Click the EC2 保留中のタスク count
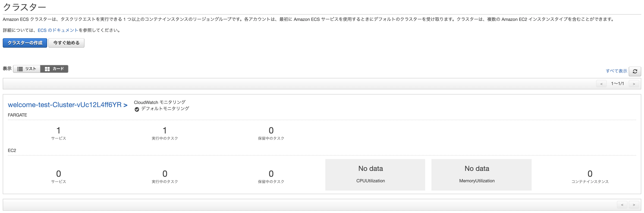This screenshot has height=213, width=644. coord(271,174)
